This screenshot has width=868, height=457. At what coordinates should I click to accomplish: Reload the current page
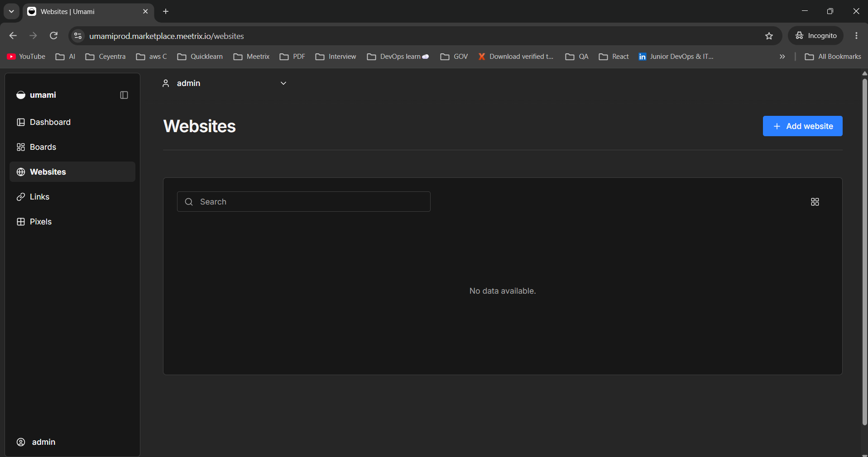[53, 36]
